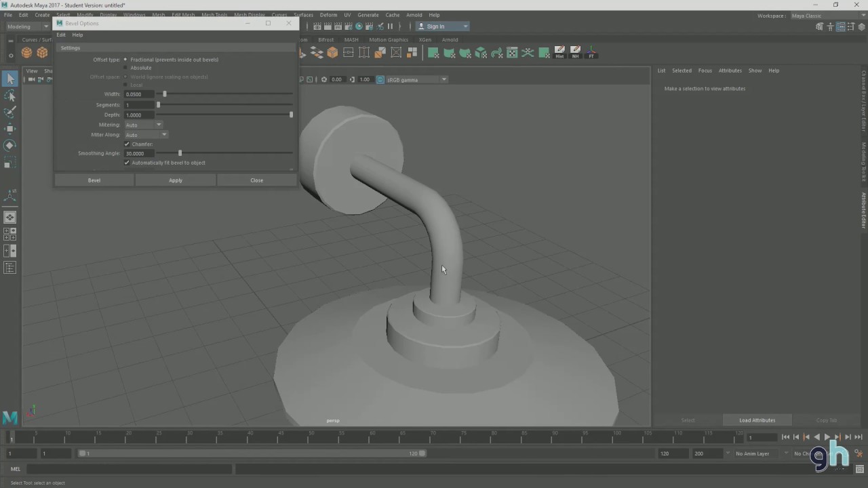This screenshot has height=488, width=868.
Task: Activate the Lasso select tool
Action: tap(10, 96)
